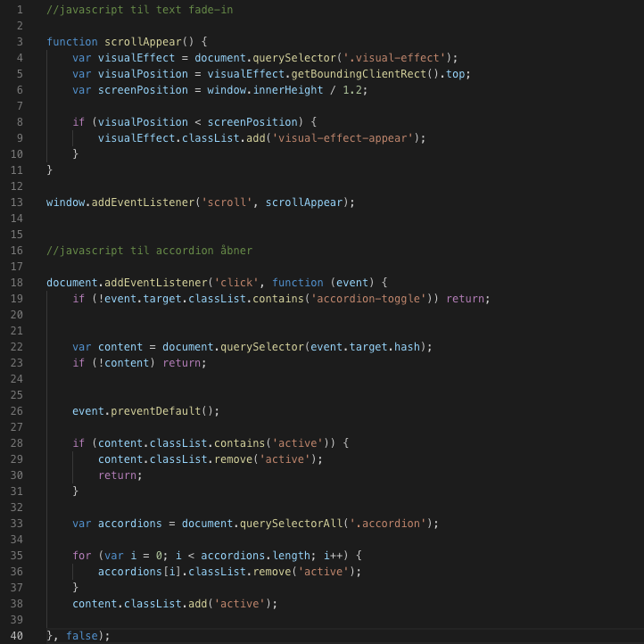Click 'contains' on line 28

pyautogui.click(x=239, y=443)
